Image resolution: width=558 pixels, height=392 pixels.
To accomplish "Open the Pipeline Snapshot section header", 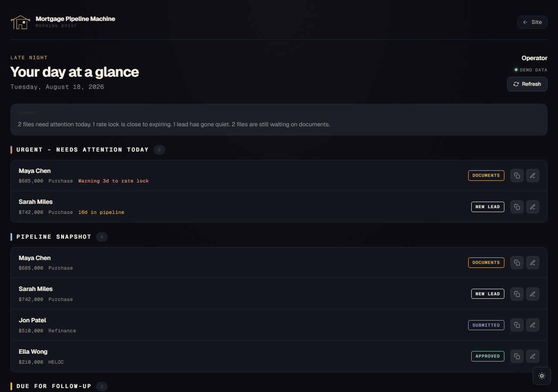I will click(x=54, y=237).
